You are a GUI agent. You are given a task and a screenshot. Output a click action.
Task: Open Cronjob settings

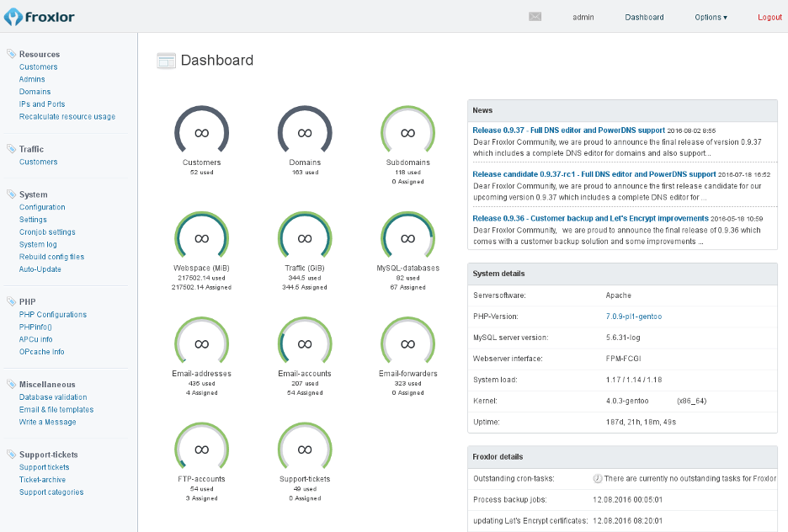pyautogui.click(x=47, y=232)
